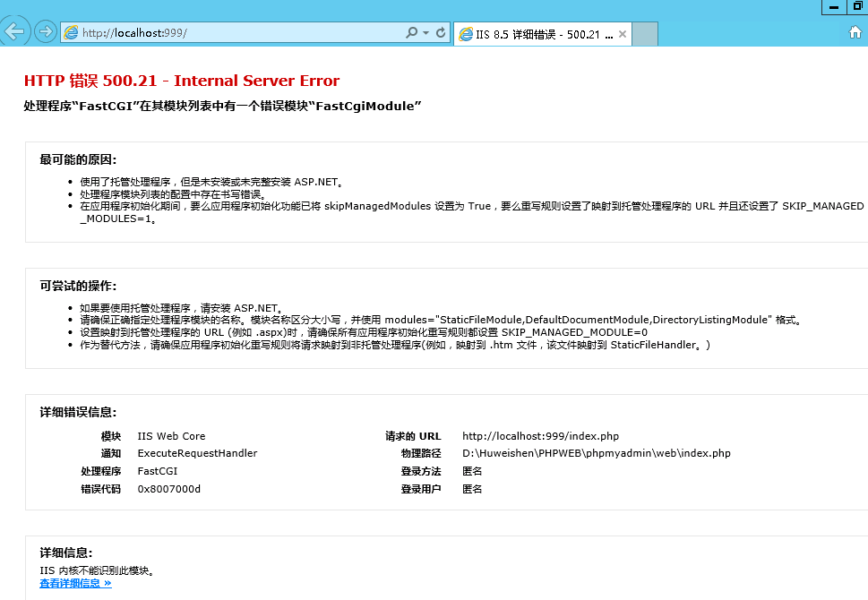This screenshot has height=600, width=868.
Task: Click the error code 0x8007000d
Action: [168, 489]
